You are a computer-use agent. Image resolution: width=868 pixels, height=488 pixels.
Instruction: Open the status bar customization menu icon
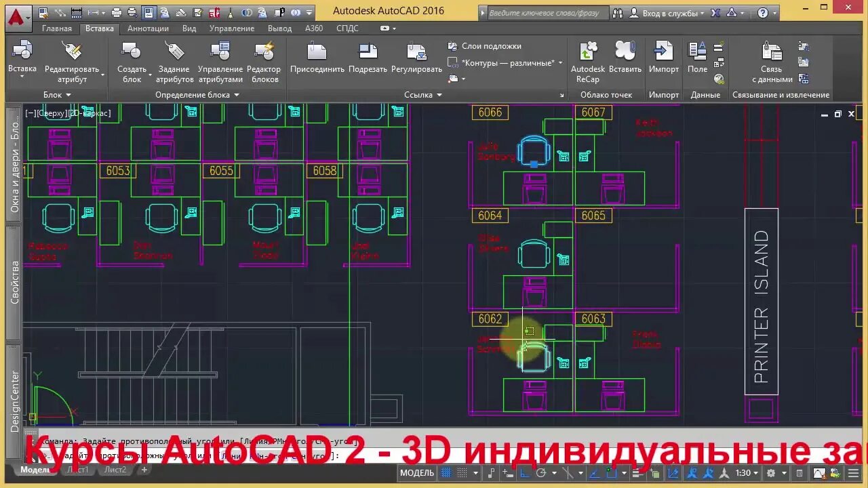point(853,473)
